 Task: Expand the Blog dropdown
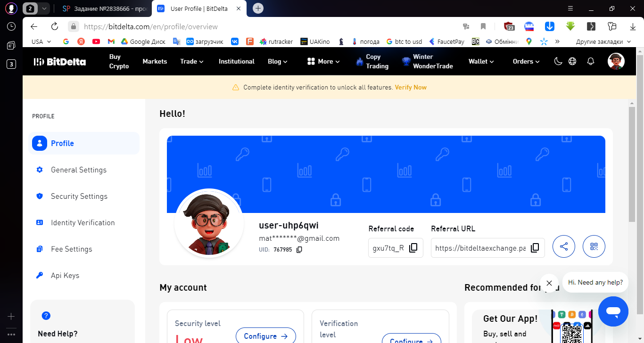(x=278, y=61)
